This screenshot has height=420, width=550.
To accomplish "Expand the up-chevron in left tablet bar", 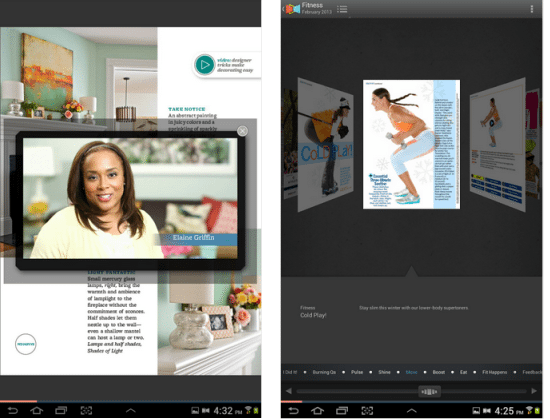I will [x=130, y=410].
